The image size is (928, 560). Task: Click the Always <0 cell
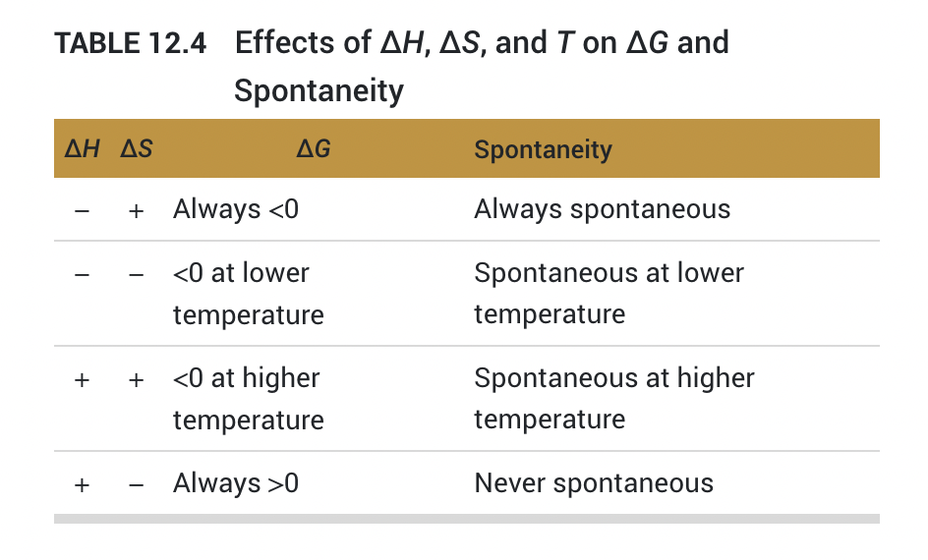[236, 209]
